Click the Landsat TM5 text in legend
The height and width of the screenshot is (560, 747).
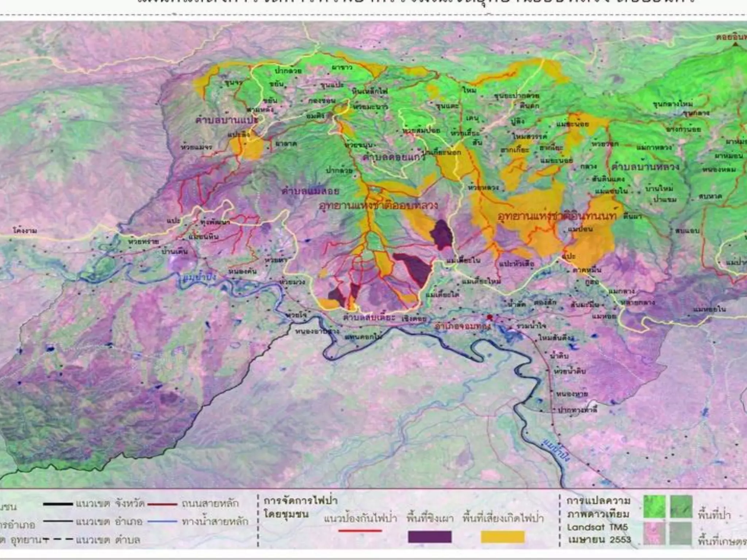pos(597,527)
